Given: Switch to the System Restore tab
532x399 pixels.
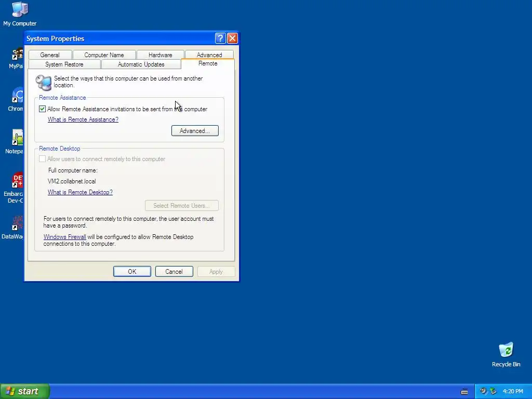Looking at the screenshot, I should click(x=64, y=64).
